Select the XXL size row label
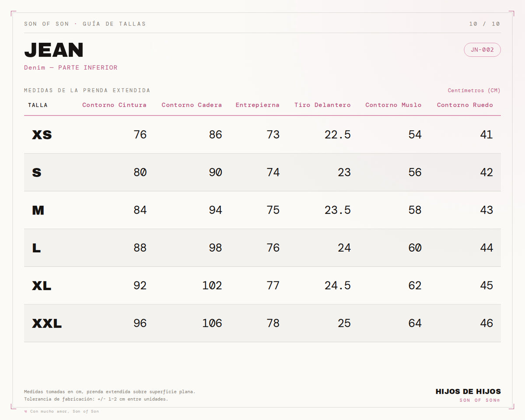 pos(47,324)
